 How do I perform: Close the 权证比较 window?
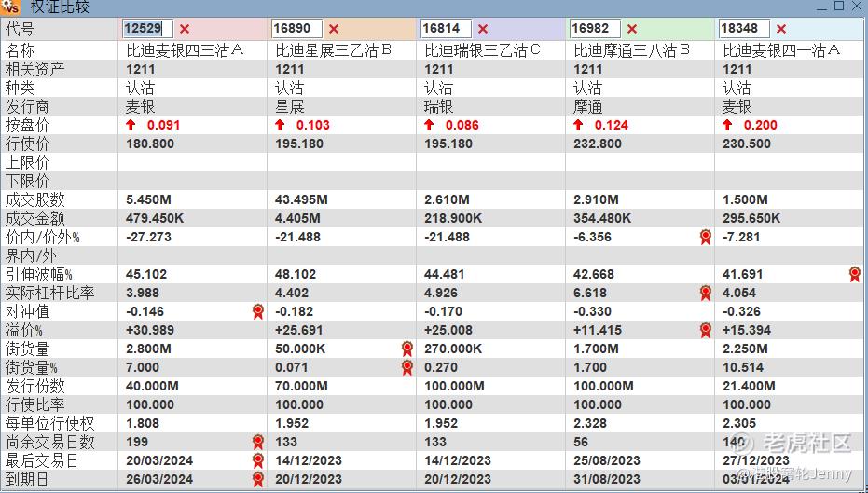click(858, 7)
